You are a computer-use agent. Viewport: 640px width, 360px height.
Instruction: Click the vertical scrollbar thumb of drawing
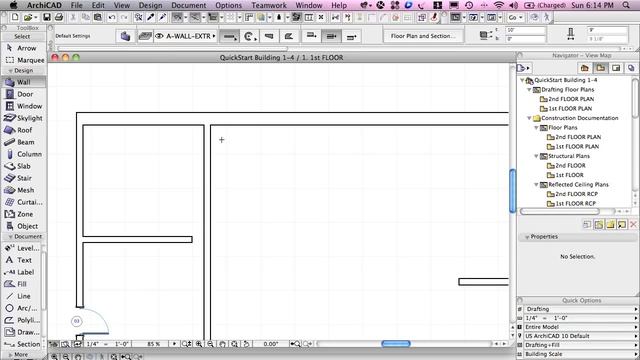(x=513, y=191)
